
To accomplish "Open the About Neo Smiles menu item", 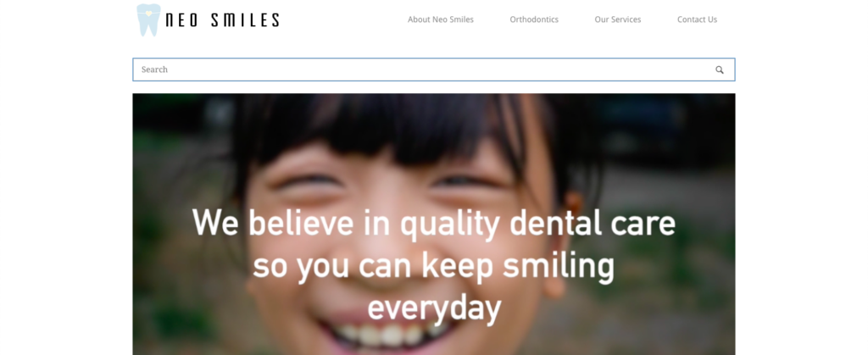I will pos(441,19).
